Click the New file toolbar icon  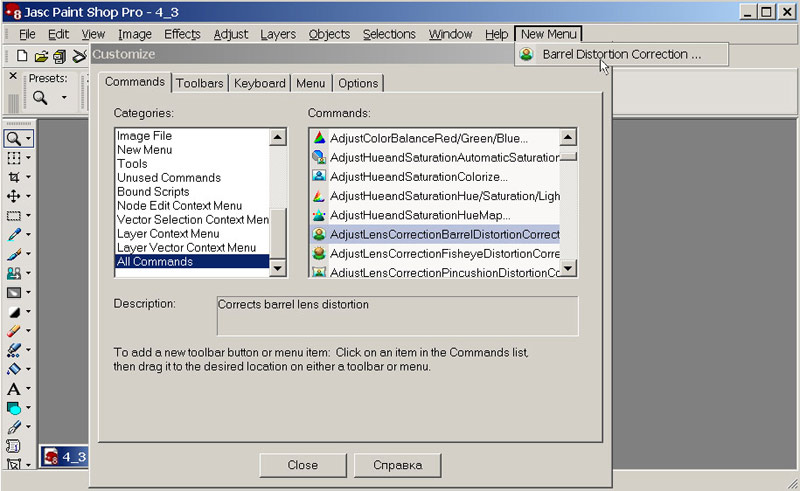click(22, 56)
